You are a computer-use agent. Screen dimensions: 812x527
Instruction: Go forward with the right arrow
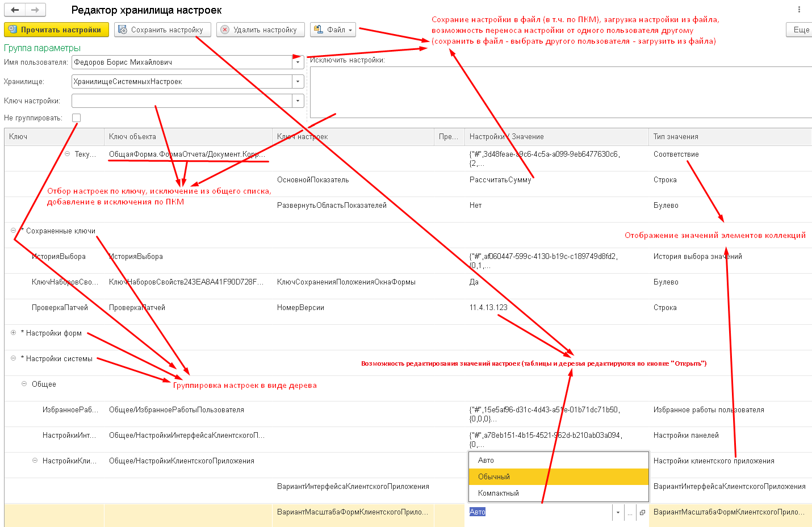pyautogui.click(x=35, y=10)
